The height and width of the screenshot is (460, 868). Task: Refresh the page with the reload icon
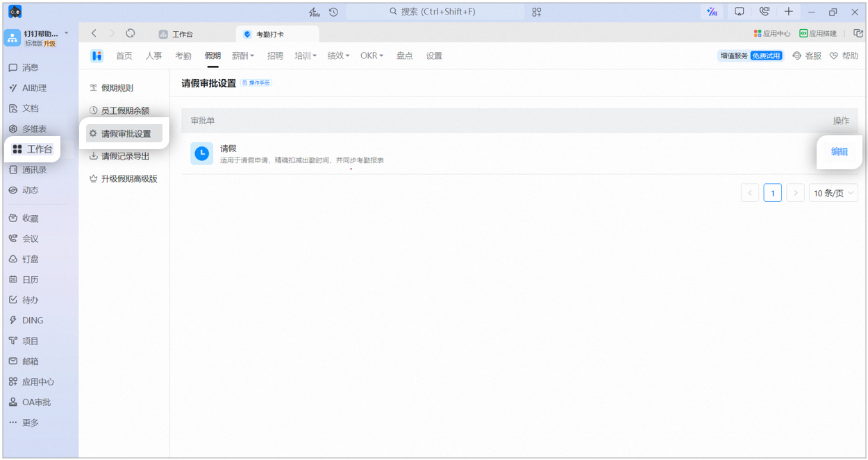click(x=131, y=33)
